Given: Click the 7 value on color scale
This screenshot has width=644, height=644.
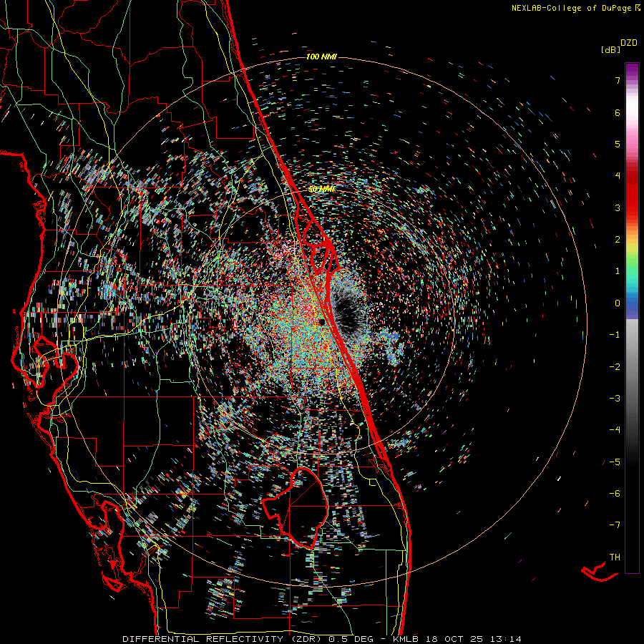Looking at the screenshot, I should pyautogui.click(x=618, y=80).
